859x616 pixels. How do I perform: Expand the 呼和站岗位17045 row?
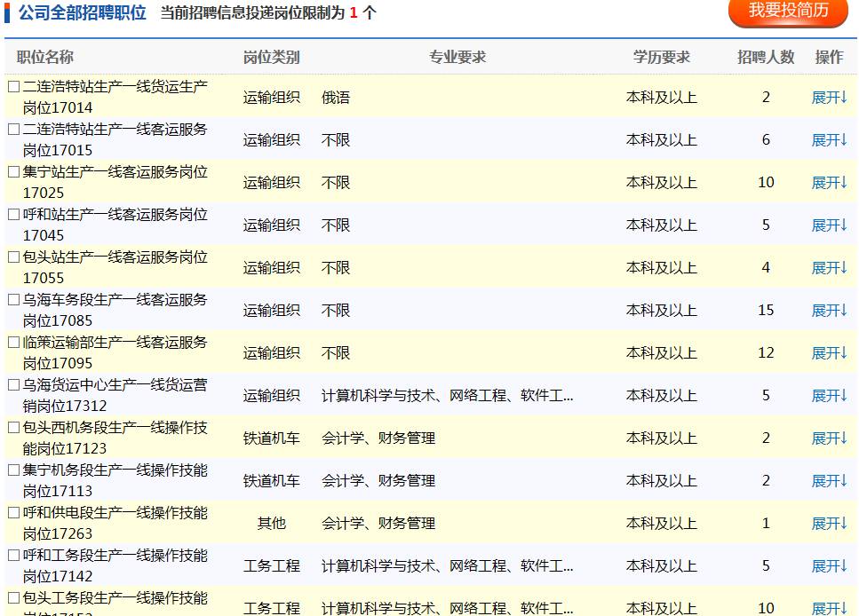[x=829, y=225]
